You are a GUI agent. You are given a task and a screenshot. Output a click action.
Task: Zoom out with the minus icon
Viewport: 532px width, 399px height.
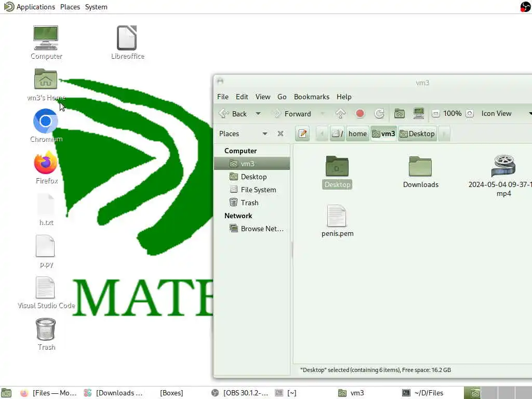click(436, 114)
